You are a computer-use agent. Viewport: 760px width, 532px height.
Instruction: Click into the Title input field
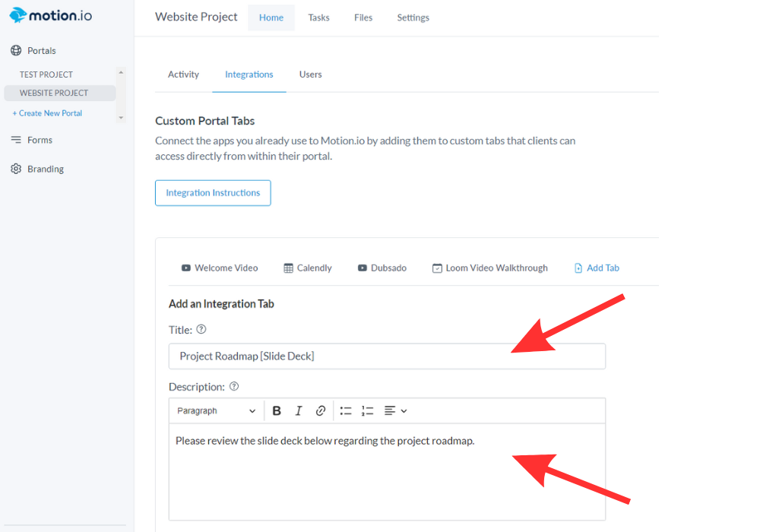click(387, 356)
